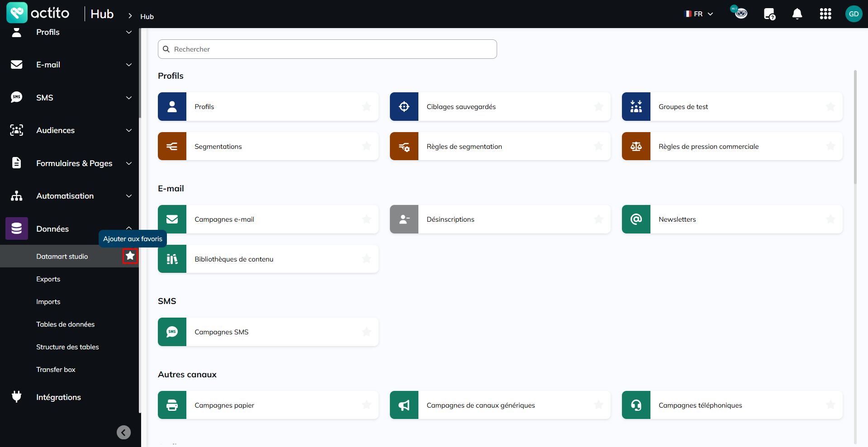Click the Règles de segmentation icon

point(404,146)
